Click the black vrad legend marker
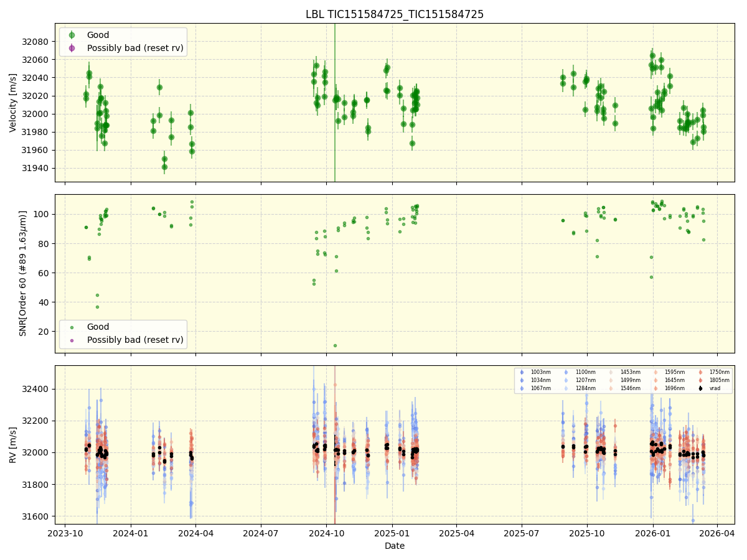This screenshot has width=747, height=560. (x=700, y=388)
